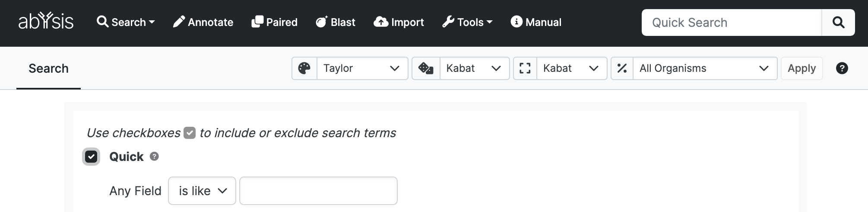
Task: Open the Tools menu
Action: coord(467,22)
